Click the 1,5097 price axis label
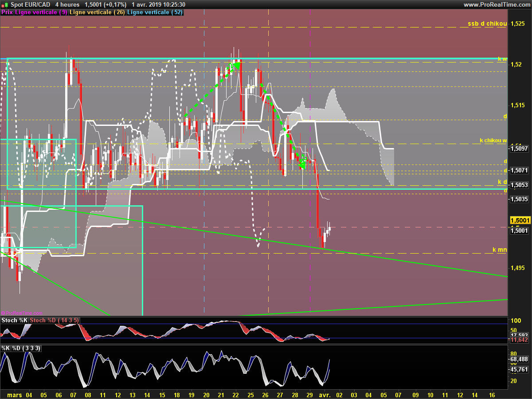 (519, 149)
